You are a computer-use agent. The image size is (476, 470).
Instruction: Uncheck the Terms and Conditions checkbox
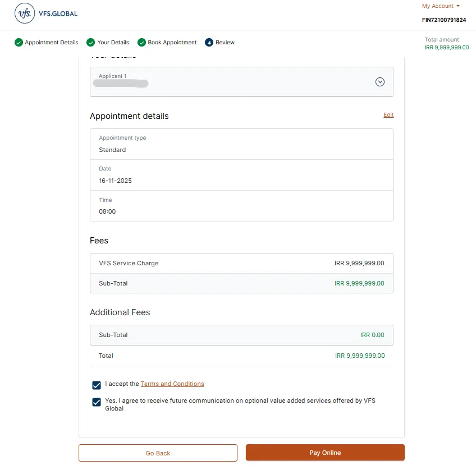(97, 385)
